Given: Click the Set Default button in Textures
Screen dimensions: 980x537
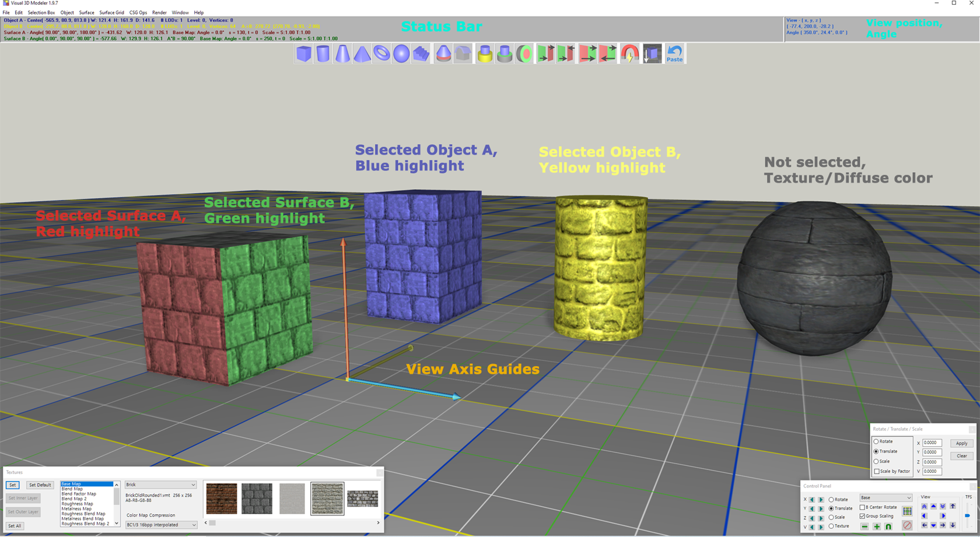Looking at the screenshot, I should [x=40, y=485].
